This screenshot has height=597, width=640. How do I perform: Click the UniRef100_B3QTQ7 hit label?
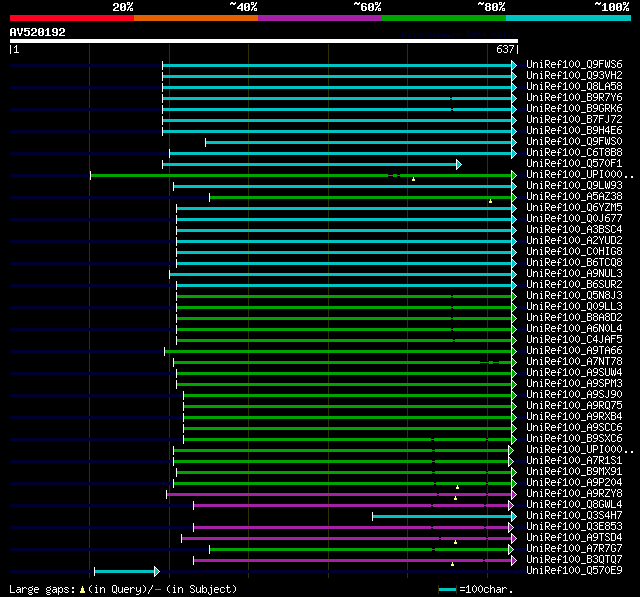(x=574, y=560)
